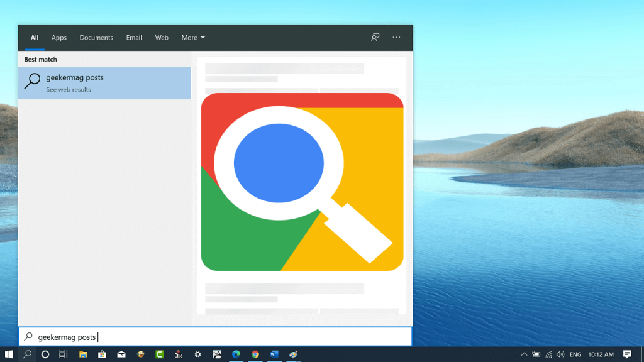Open the Mail app on the taskbar
The width and height of the screenshot is (644, 362).
(121, 354)
